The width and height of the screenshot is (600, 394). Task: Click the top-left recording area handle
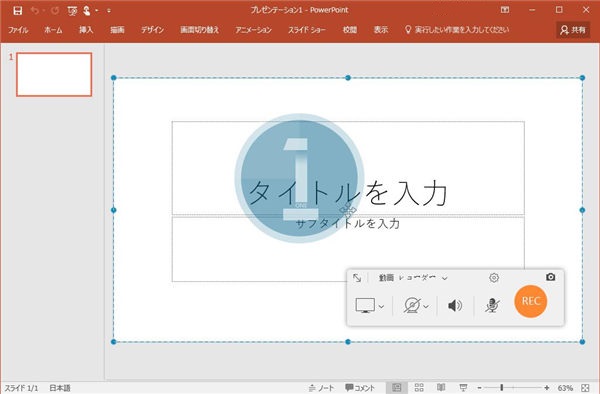[114, 78]
